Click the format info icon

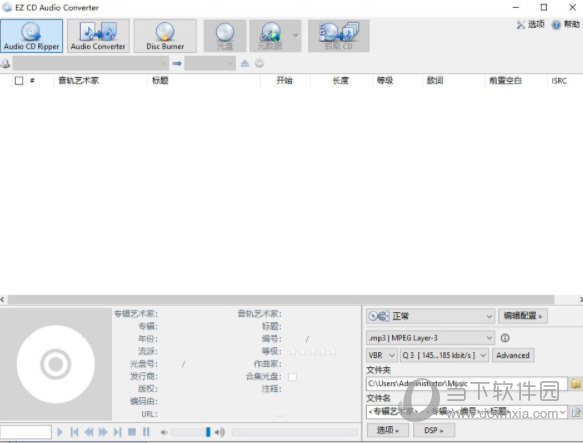tap(505, 338)
